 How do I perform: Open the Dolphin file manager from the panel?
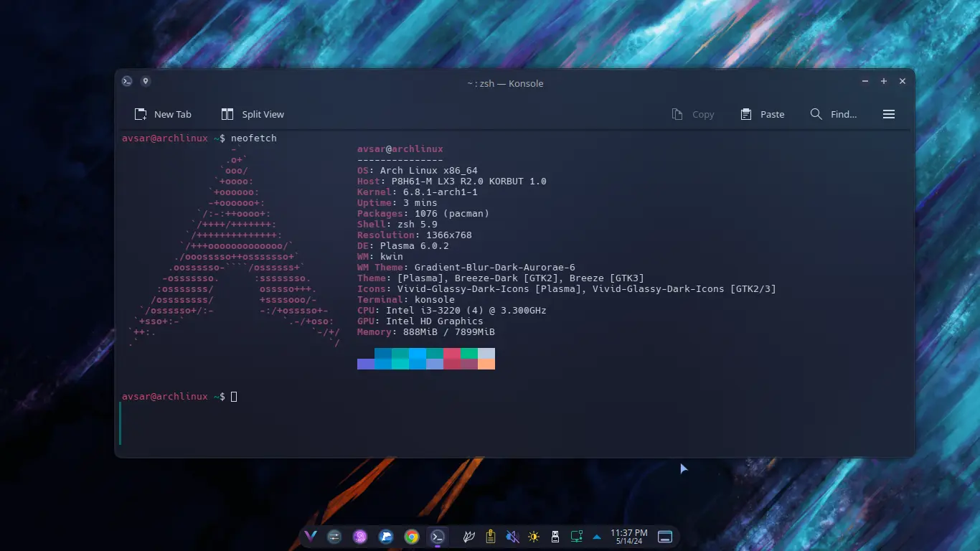coord(386,536)
